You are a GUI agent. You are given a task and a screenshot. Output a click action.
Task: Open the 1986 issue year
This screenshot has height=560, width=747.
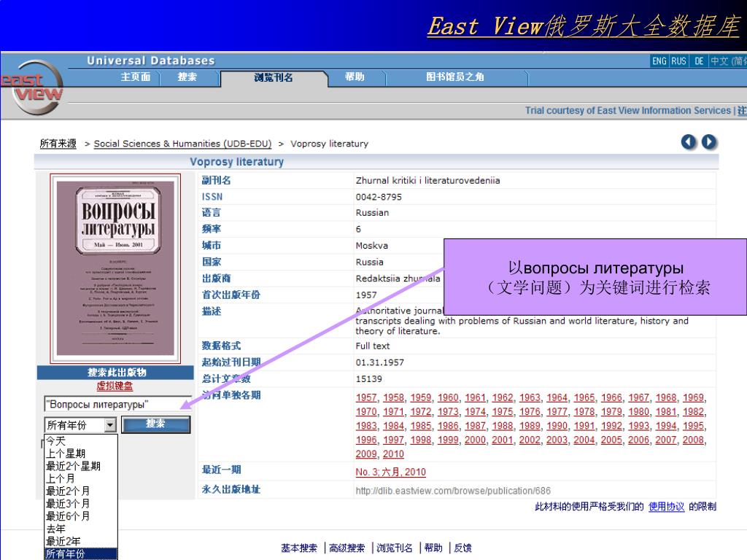[448, 426]
